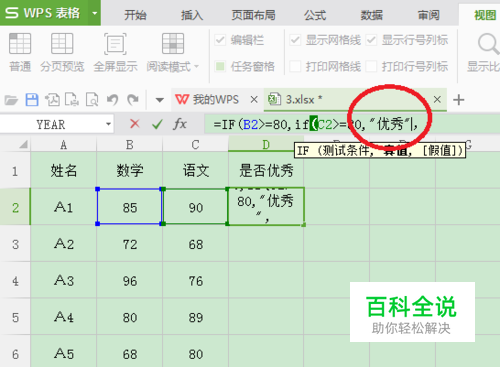The width and height of the screenshot is (500, 367).
Task: Cancel formula entry with red X
Action: (x=135, y=124)
